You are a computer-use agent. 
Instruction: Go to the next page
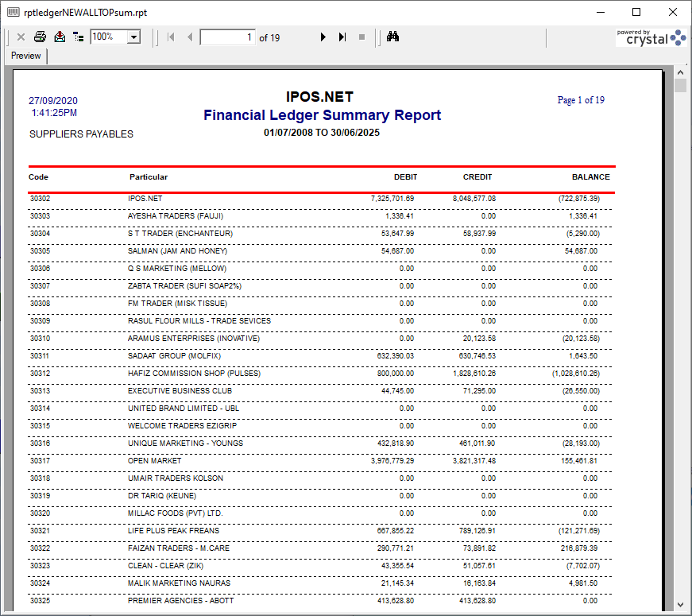[323, 37]
